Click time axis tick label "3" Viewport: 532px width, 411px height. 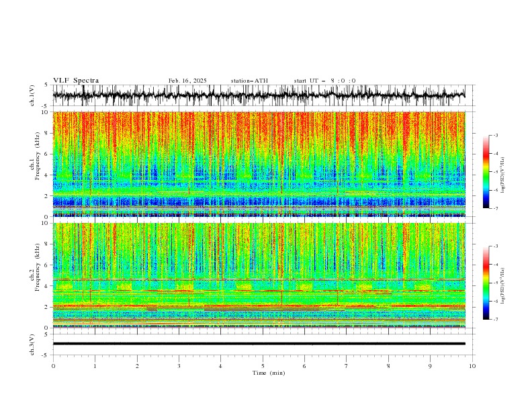tap(179, 366)
